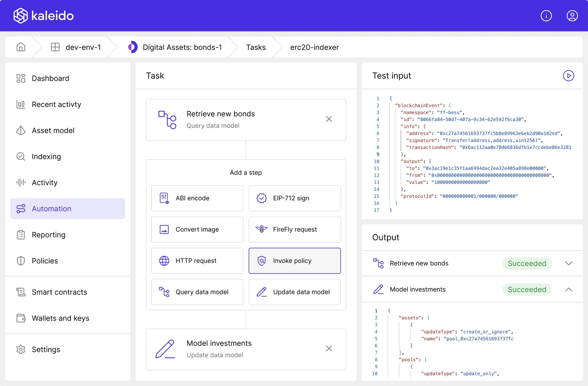Screen dimensions: 588x386
Task: Remove the Retrieve new bonds step
Action: (x=329, y=119)
